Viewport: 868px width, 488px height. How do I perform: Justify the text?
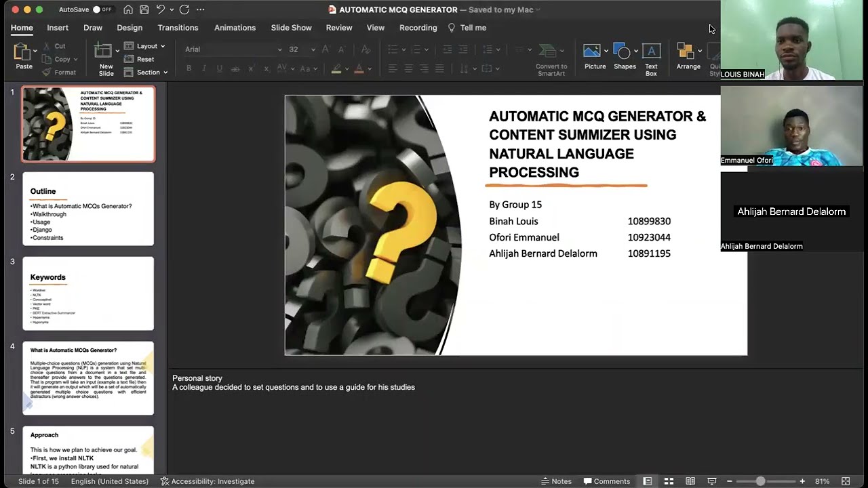click(x=439, y=68)
